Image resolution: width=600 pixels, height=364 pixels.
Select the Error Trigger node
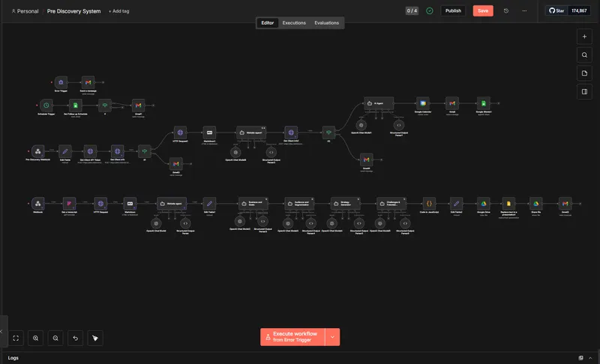pyautogui.click(x=61, y=81)
